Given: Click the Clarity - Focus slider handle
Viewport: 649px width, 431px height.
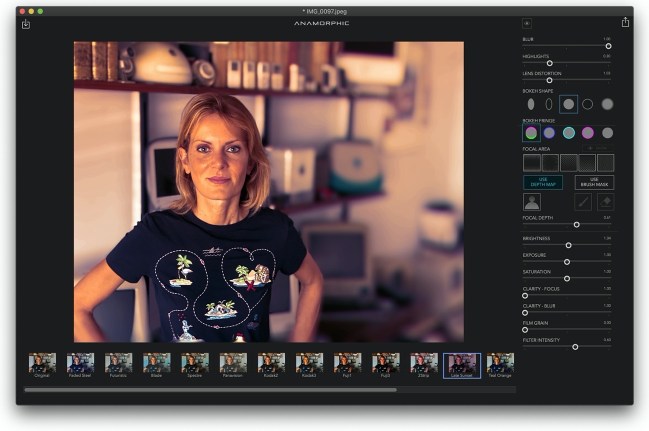Looking at the screenshot, I should (525, 296).
